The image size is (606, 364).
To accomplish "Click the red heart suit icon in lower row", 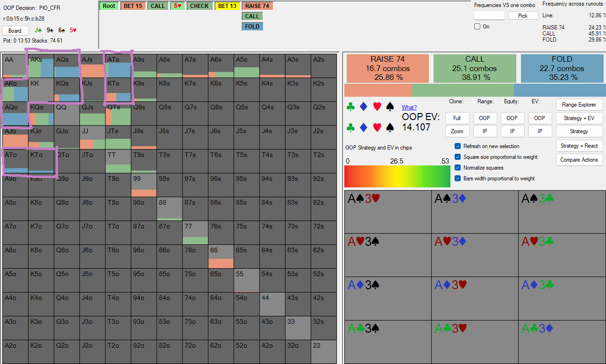I will click(377, 127).
